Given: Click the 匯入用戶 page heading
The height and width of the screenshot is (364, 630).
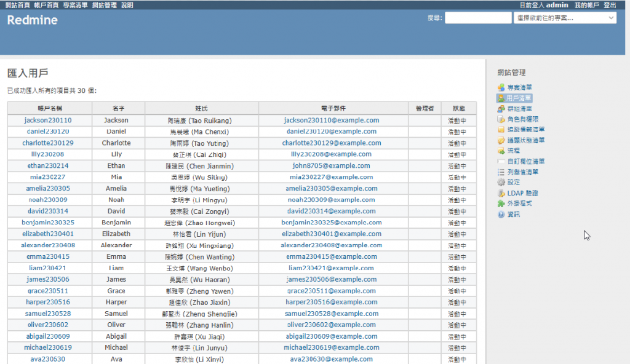Looking at the screenshot, I should click(x=28, y=73).
